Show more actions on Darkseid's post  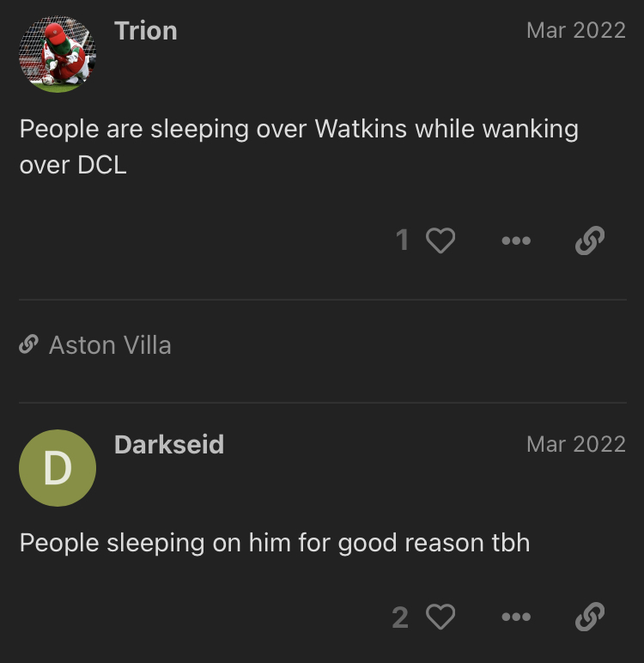click(516, 617)
